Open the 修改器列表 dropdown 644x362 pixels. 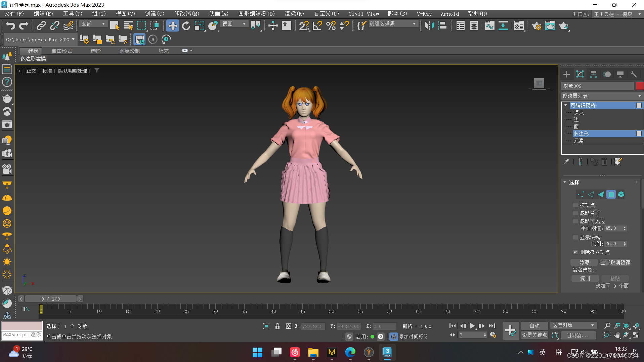pyautogui.click(x=601, y=96)
